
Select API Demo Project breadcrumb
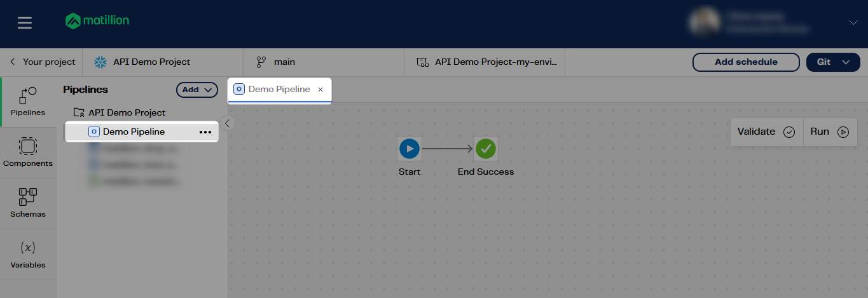[151, 62]
